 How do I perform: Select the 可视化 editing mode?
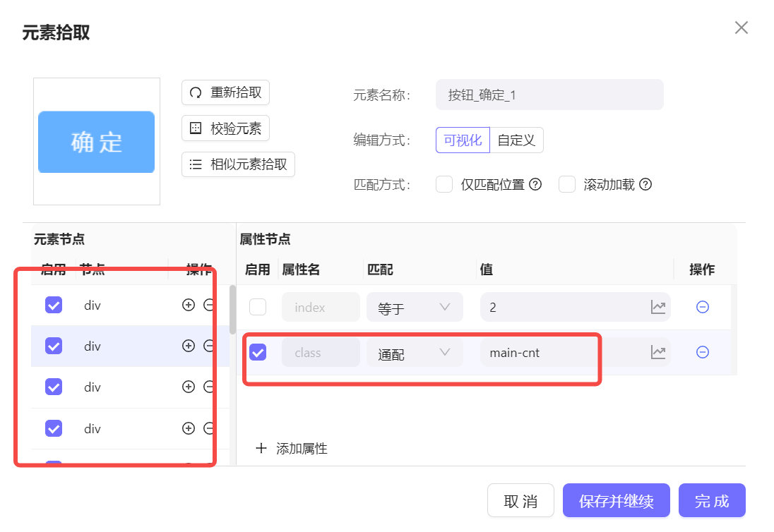click(x=463, y=140)
